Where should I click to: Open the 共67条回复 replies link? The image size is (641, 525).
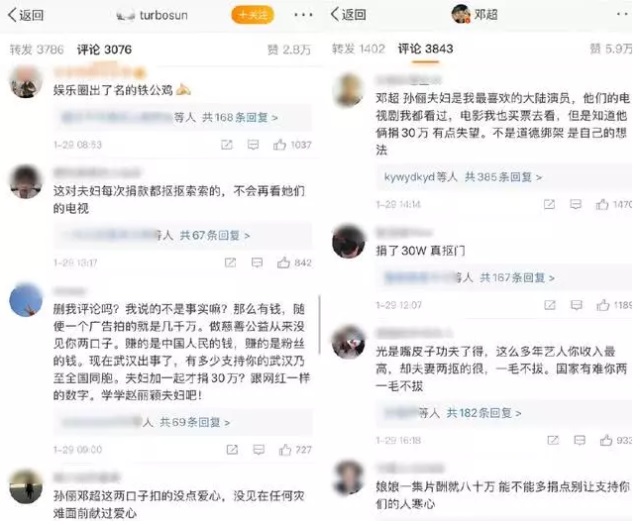tap(215, 236)
